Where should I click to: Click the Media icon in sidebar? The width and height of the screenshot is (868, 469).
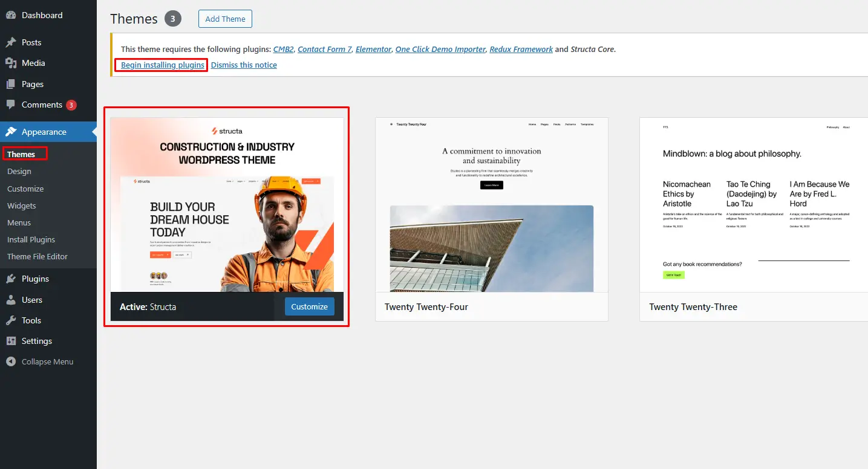[11, 63]
